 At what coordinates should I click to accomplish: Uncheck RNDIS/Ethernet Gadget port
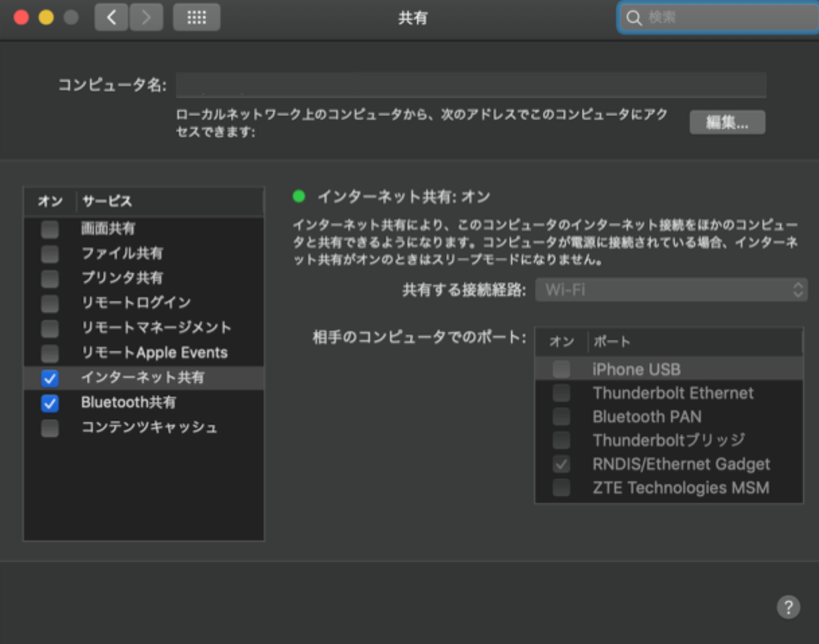click(x=561, y=464)
